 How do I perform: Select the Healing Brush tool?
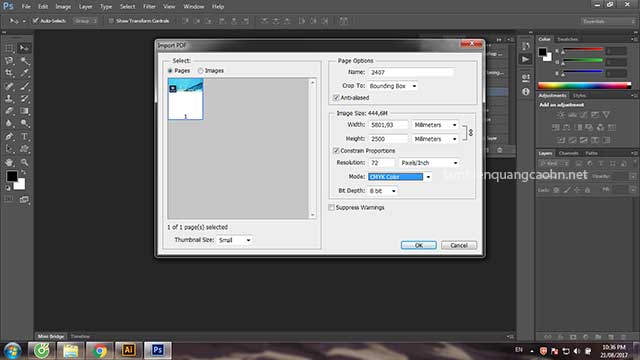[x=9, y=86]
